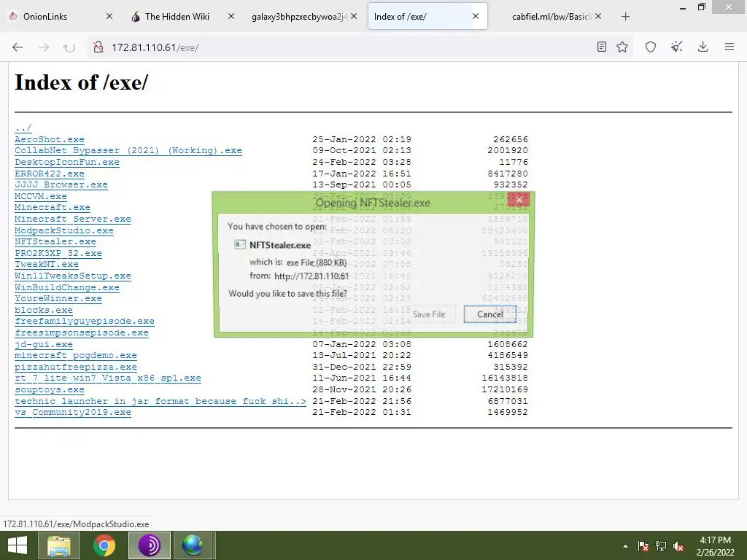Open the jd-gui.exe link
The height and width of the screenshot is (560, 747).
click(x=44, y=344)
